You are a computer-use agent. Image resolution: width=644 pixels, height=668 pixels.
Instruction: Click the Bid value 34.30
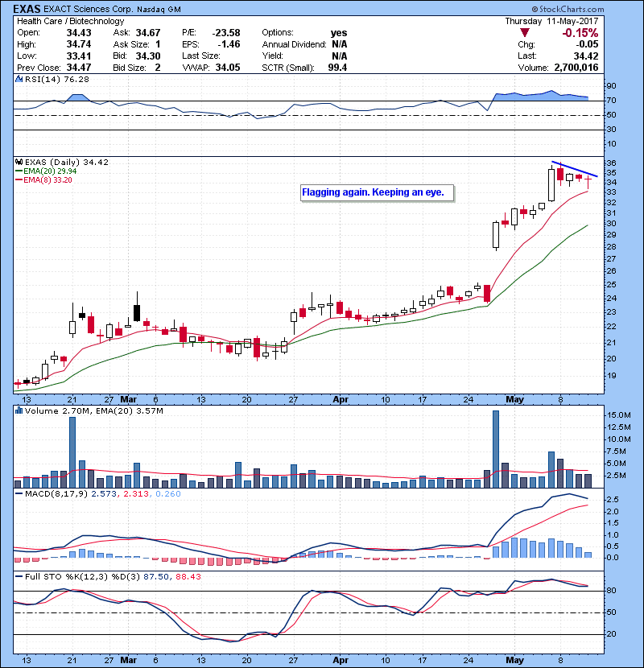[148, 56]
